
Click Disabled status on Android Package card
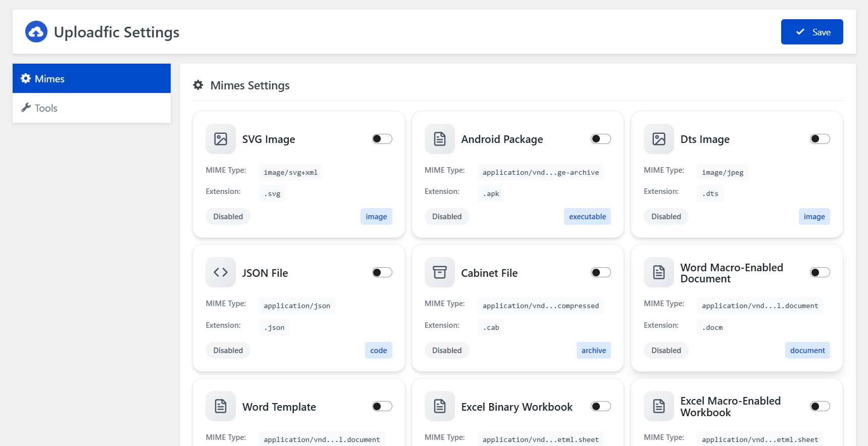447,217
